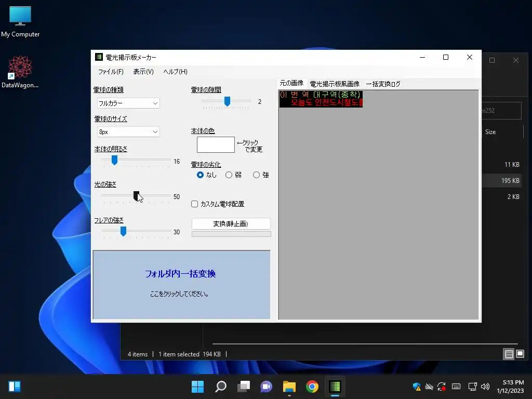Screen dimensions: 532x399
Task: Switch File Explorer to large thumbnails view icon
Action: [x=520, y=354]
